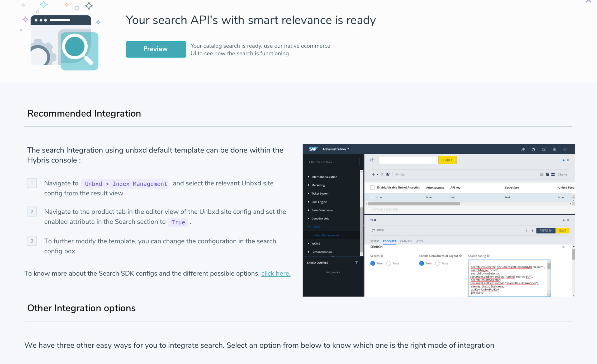The image size is (597, 364).
Task: Click help icon beside Search config
Action: click(x=488, y=256)
